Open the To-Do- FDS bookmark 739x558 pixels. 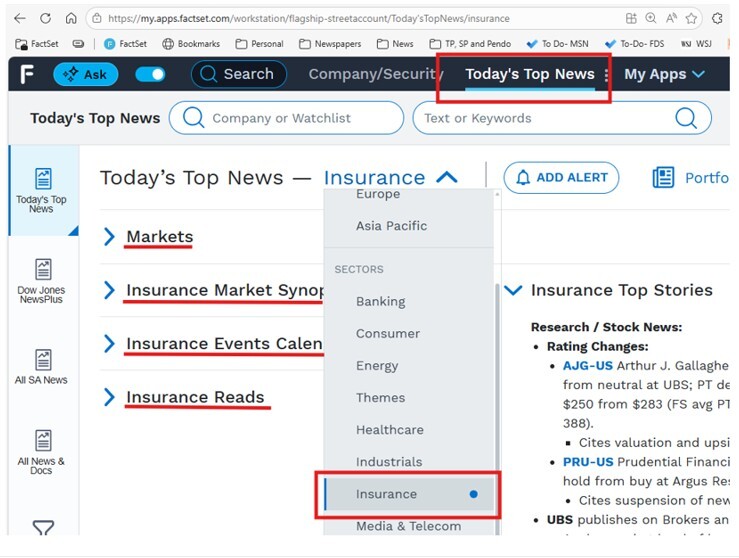635,44
